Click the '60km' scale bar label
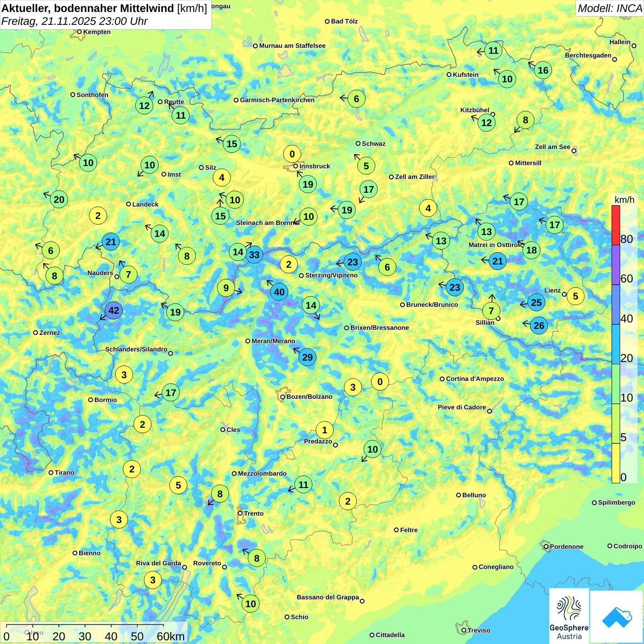 pyautogui.click(x=171, y=636)
